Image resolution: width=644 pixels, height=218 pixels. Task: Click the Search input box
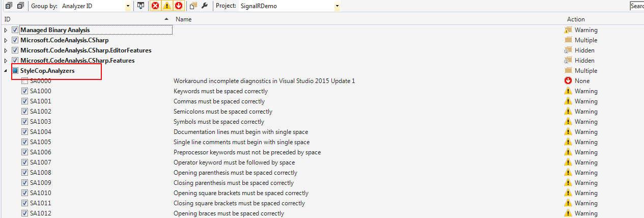[x=637, y=6]
